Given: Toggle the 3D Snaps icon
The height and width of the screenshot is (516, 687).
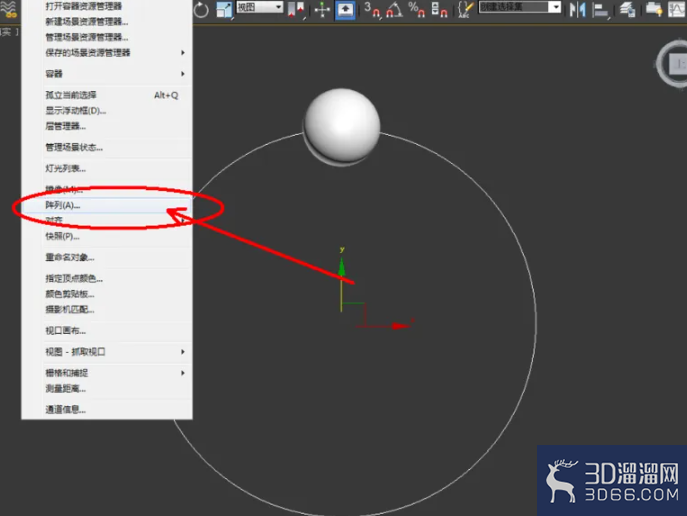Looking at the screenshot, I should tap(372, 10).
